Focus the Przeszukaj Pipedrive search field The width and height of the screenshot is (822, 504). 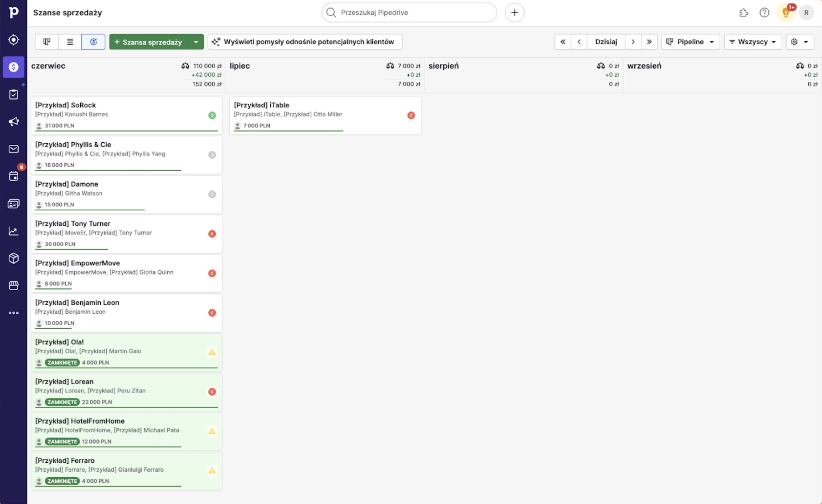pos(409,13)
